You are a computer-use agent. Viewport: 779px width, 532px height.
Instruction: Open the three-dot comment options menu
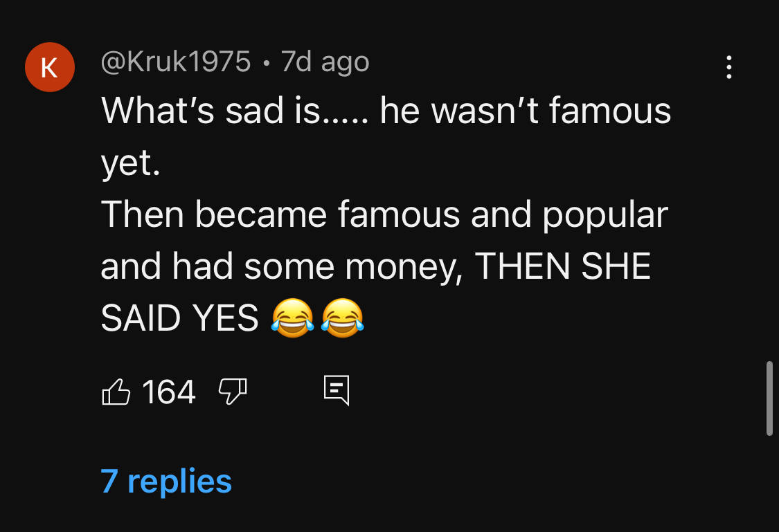729,67
